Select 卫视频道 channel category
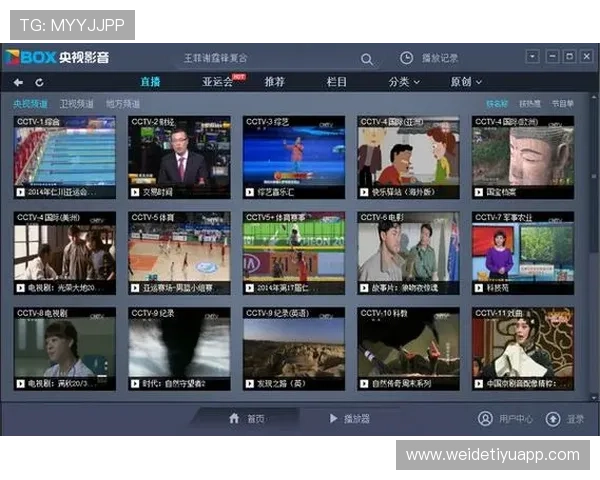This screenshot has height=480, width=600. [77, 104]
